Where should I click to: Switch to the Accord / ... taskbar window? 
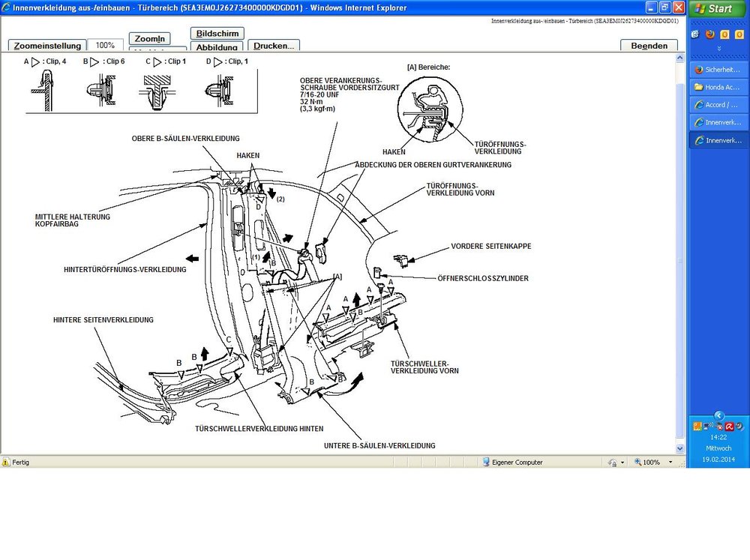pos(718,104)
